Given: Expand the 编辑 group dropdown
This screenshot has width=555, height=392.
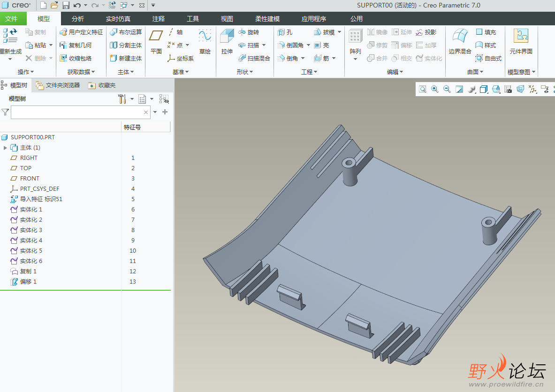Looking at the screenshot, I should (395, 72).
